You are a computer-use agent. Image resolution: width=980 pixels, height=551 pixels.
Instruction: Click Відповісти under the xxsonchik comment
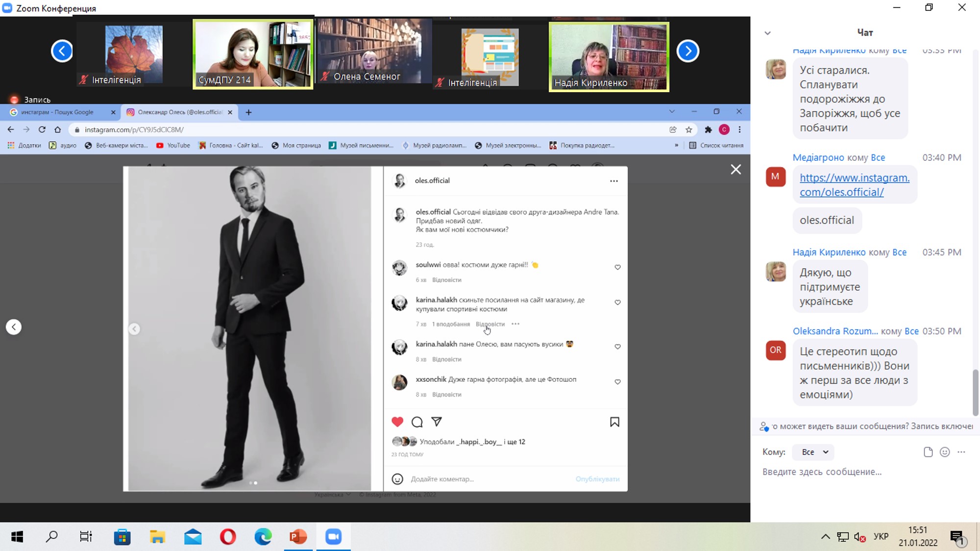[446, 394]
